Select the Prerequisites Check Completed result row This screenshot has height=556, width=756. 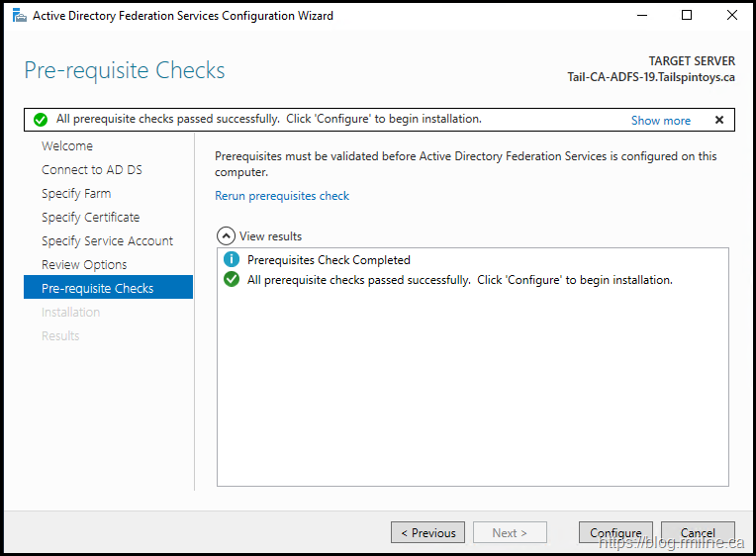pyautogui.click(x=328, y=260)
